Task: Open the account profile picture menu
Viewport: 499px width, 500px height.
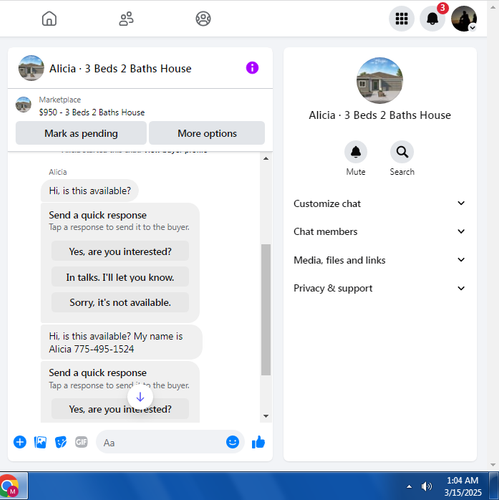Action: point(464,19)
